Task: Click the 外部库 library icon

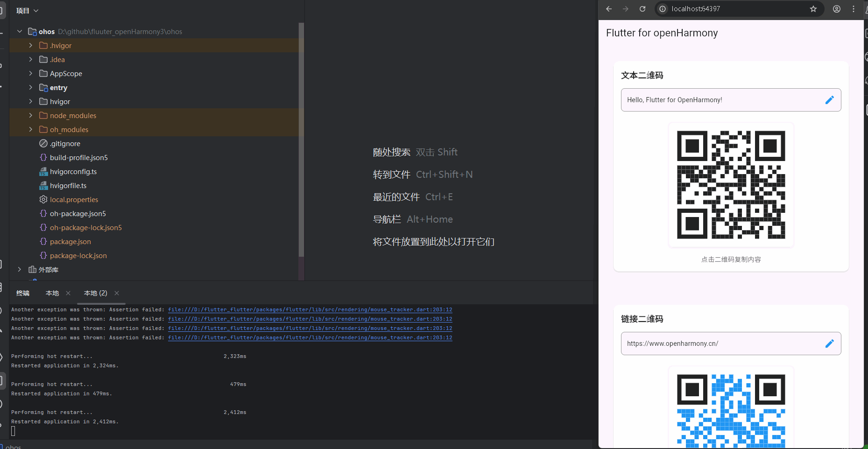Action: point(32,269)
